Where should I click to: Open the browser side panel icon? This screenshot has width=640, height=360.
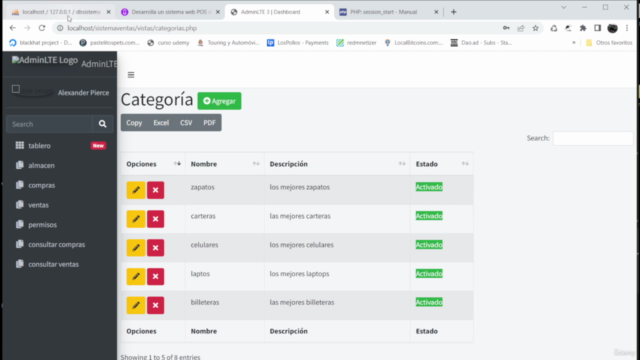(x=598, y=28)
